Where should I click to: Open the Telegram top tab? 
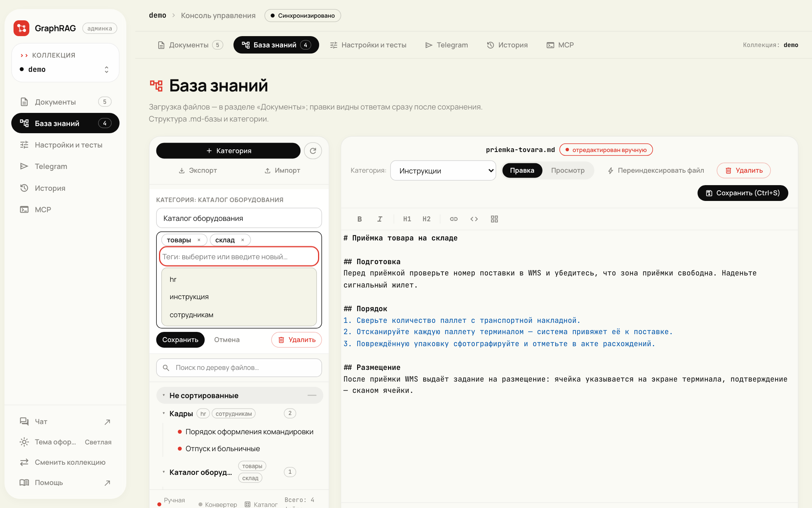(447, 45)
